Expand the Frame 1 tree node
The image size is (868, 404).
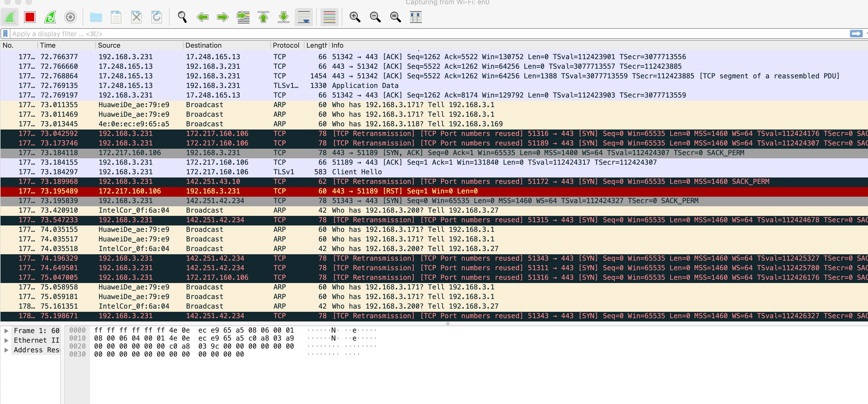(6, 331)
